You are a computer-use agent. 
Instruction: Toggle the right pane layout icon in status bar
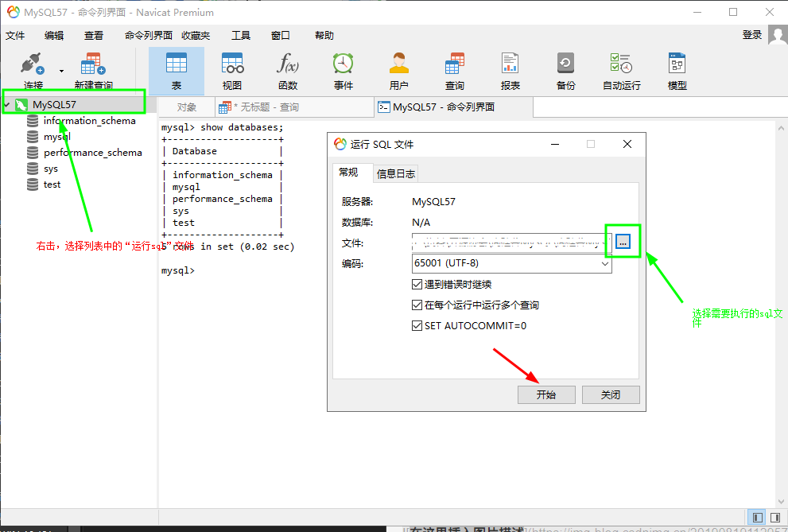click(x=775, y=517)
